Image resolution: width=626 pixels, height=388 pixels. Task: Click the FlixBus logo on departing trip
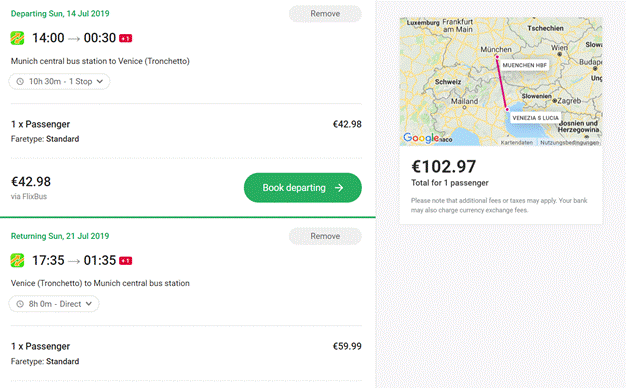[x=17, y=38]
